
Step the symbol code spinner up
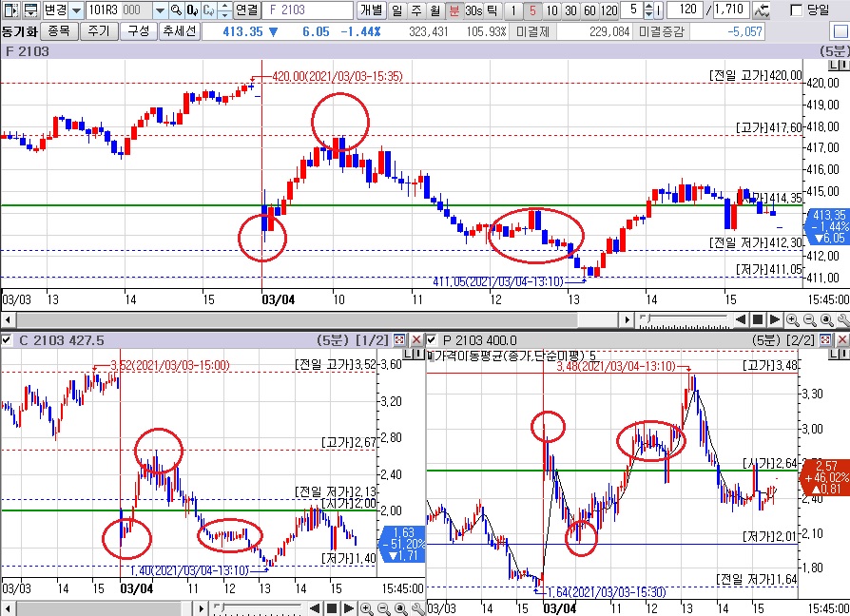[225, 6]
